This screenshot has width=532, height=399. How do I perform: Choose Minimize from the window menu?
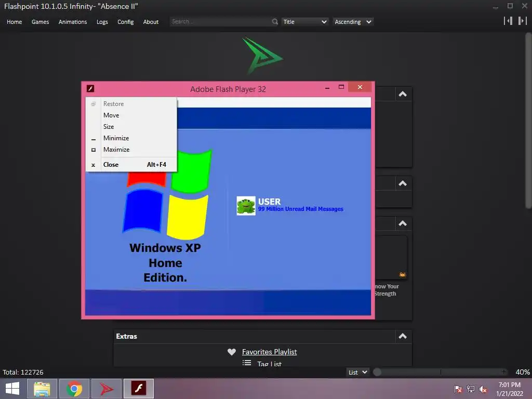click(x=131, y=138)
